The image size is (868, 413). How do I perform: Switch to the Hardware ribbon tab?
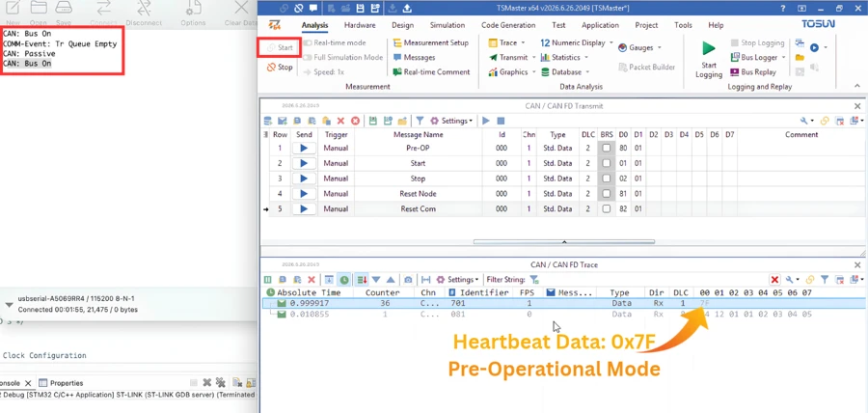click(360, 25)
